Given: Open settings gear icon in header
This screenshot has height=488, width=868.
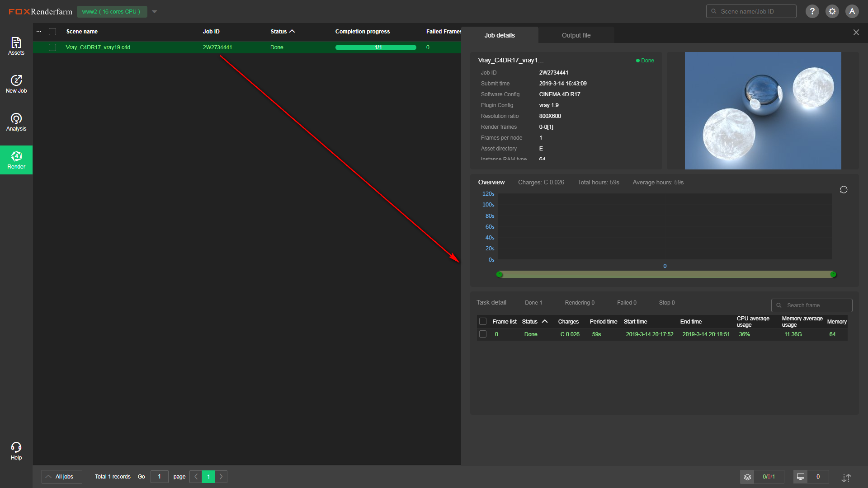Looking at the screenshot, I should (x=832, y=11).
